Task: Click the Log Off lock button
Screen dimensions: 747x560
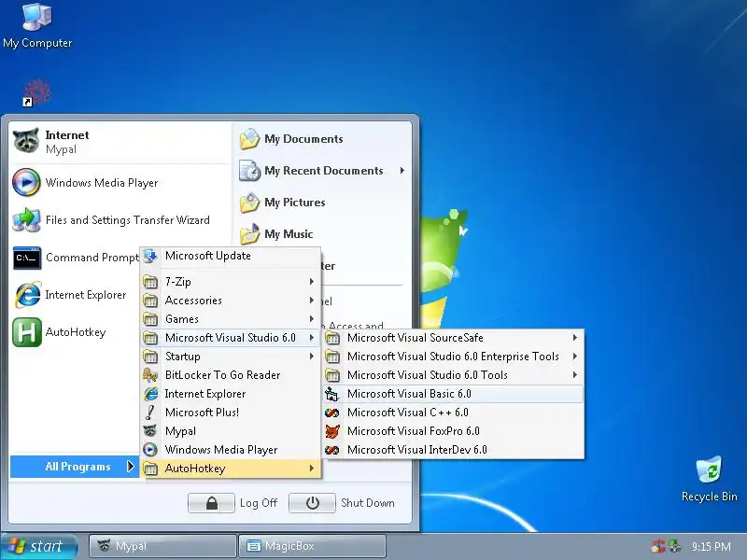Action: point(211,503)
